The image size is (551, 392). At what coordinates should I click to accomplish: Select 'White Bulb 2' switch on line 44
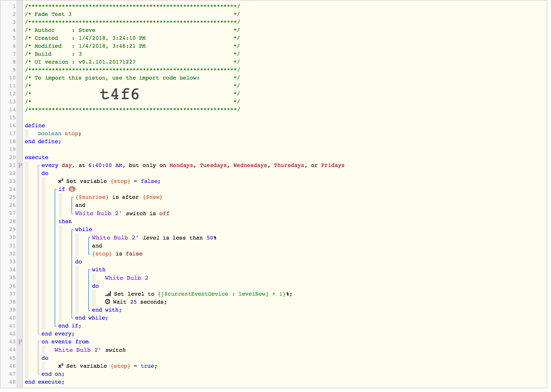tap(90, 350)
